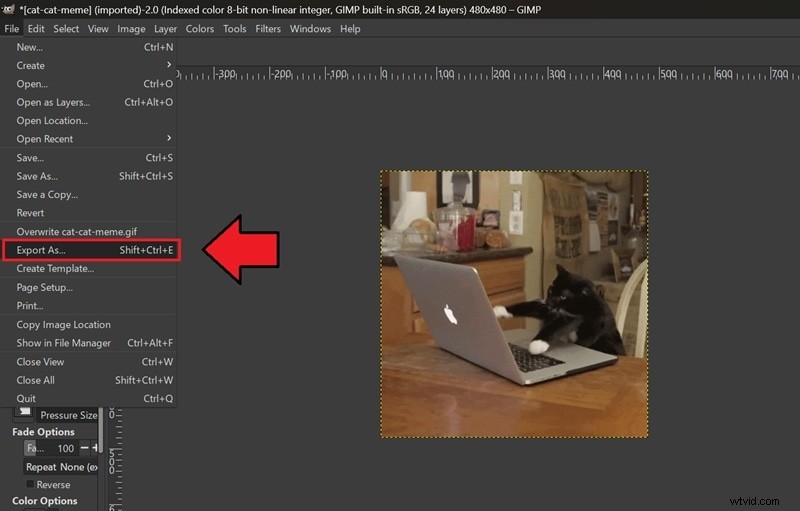Increase fade length with plus button

[95, 448]
